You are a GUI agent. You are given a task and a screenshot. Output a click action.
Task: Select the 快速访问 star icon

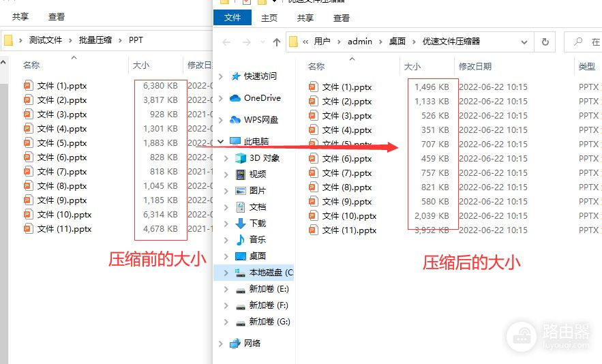pos(235,76)
